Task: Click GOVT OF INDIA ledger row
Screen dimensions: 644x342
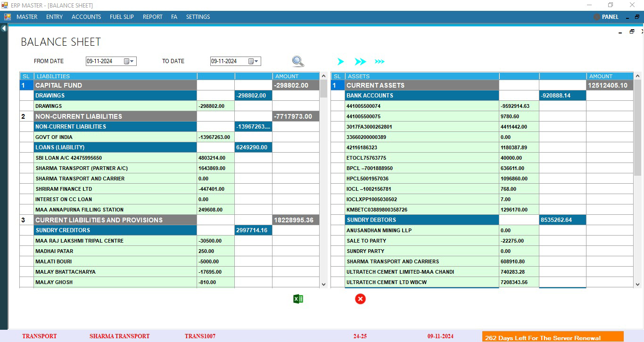Action: 169,137
